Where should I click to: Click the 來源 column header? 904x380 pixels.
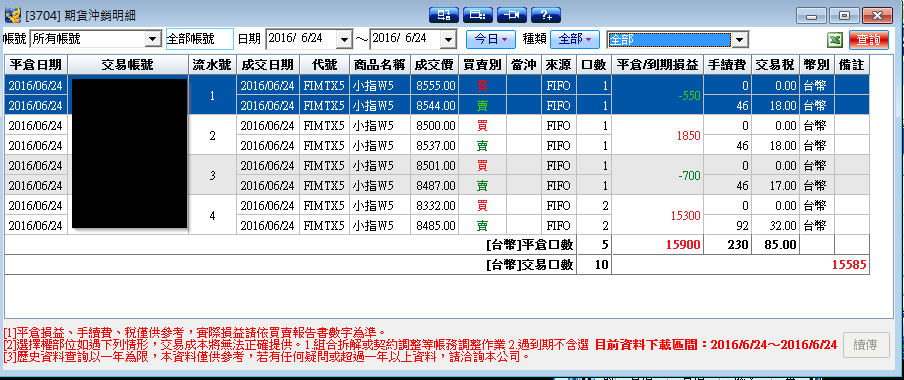coord(559,65)
